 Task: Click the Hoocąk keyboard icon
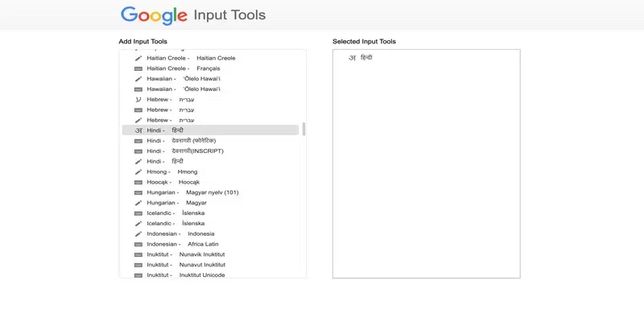coord(138,182)
